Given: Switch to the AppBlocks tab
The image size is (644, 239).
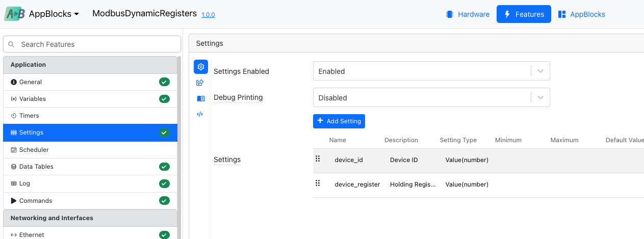Looking at the screenshot, I should pos(581,14).
